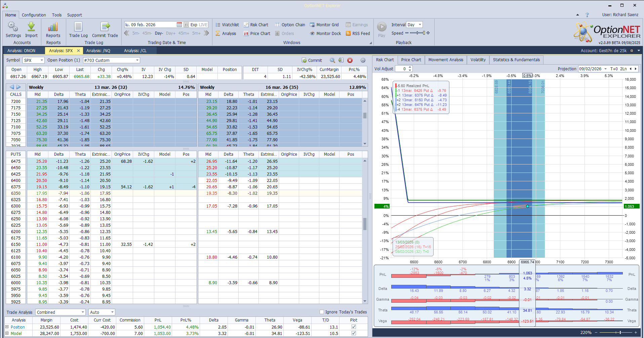644x338 pixels.
Task: Open Risk Chart window from ribbon
Action: point(256,25)
